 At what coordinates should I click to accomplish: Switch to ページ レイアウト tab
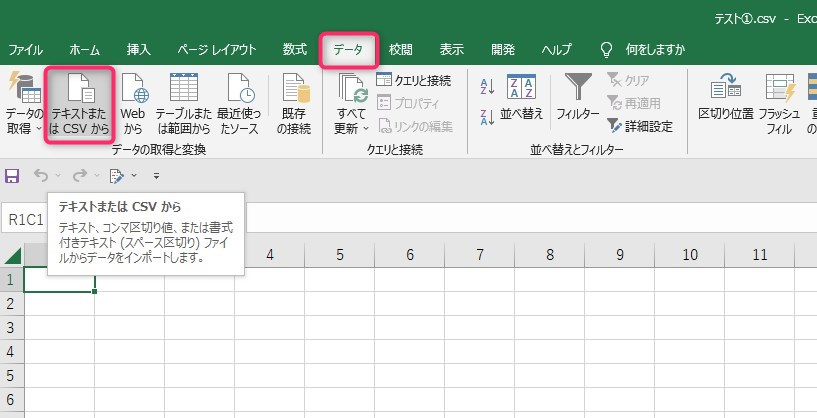[x=217, y=50]
